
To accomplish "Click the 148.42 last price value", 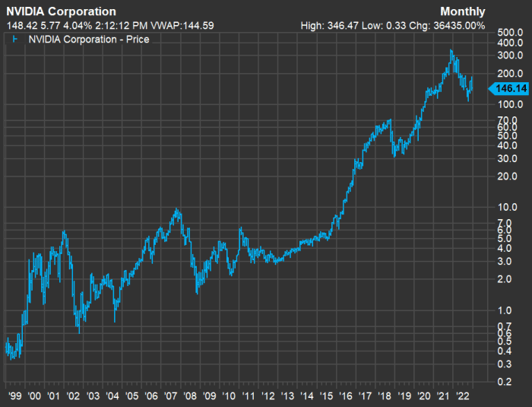I will point(21,25).
